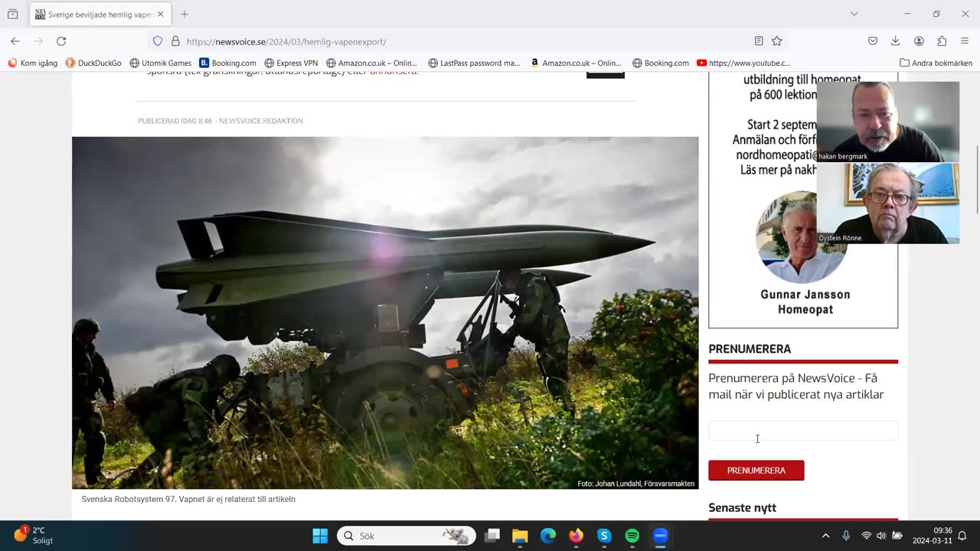Open the DuckDuckGo bookmark
Image resolution: width=980 pixels, height=551 pixels.
click(x=93, y=63)
